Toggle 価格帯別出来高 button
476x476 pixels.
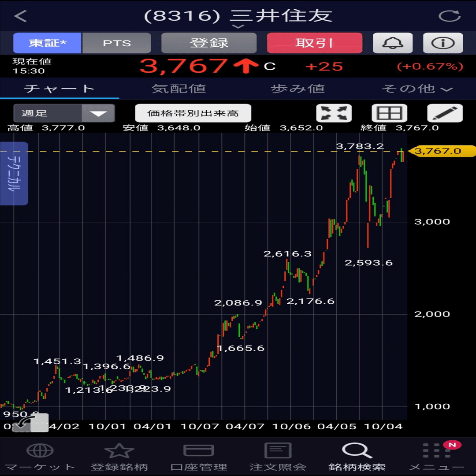tap(193, 113)
